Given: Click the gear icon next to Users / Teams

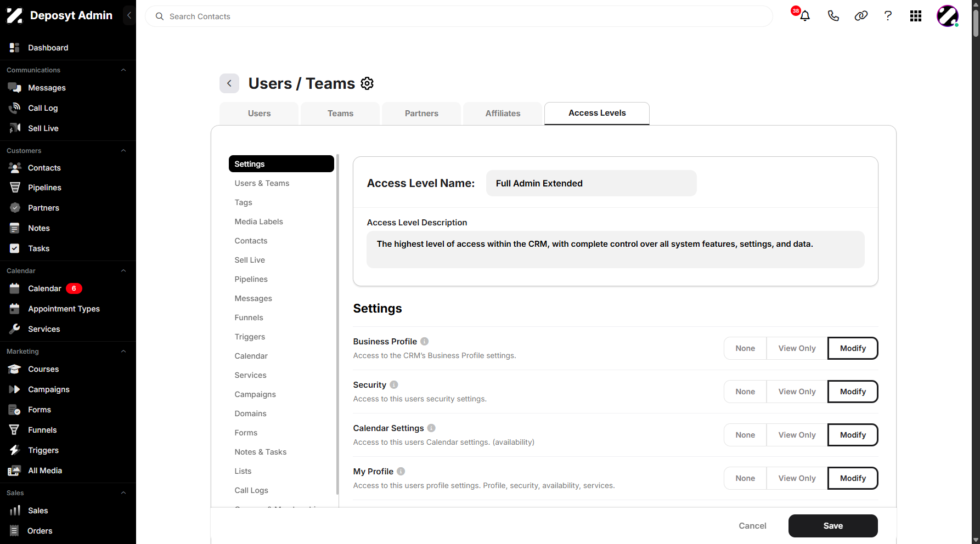Looking at the screenshot, I should coord(367,83).
